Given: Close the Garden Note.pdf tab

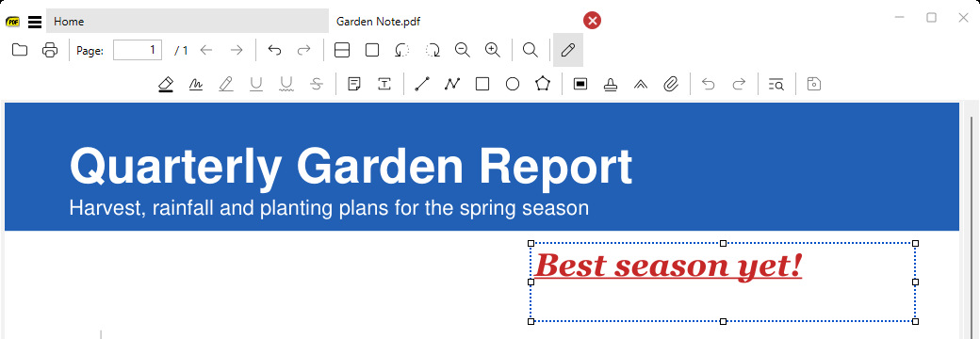Looking at the screenshot, I should tap(592, 21).
